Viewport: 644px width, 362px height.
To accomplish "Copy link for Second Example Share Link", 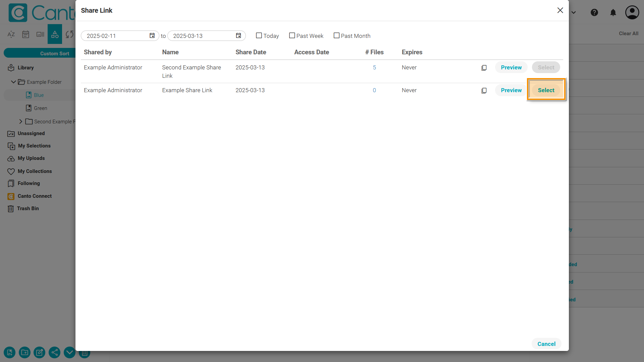I will (484, 68).
